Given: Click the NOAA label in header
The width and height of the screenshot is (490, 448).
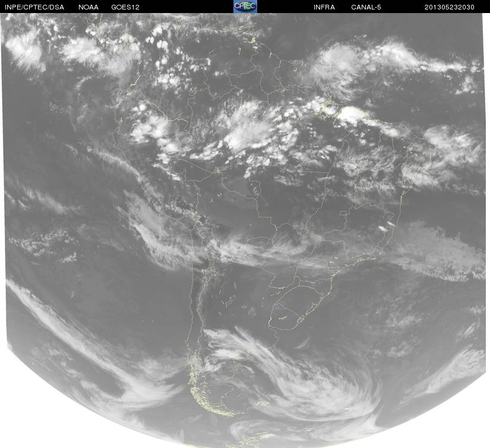Looking at the screenshot, I should tap(88, 7).
